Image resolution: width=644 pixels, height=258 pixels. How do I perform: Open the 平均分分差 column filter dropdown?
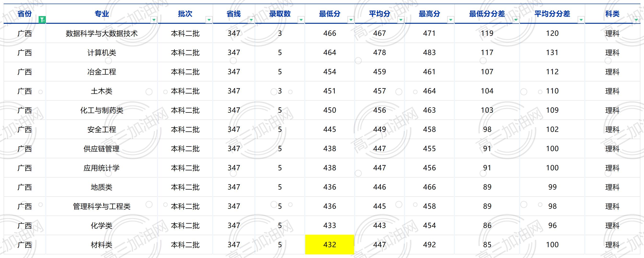[581, 19]
